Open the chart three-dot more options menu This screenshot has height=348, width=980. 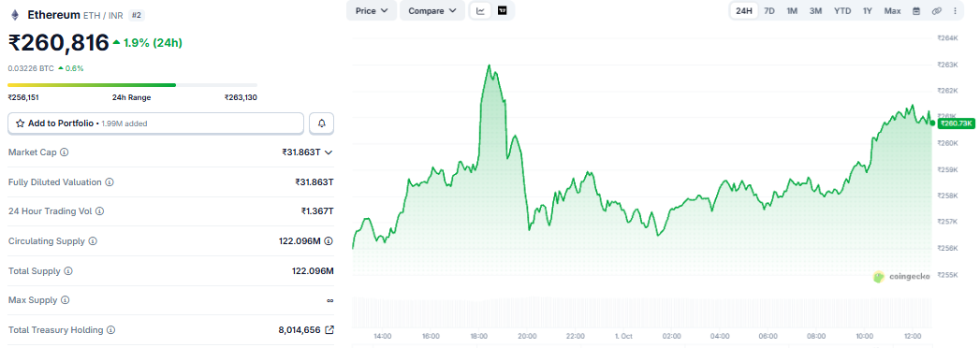(x=955, y=10)
